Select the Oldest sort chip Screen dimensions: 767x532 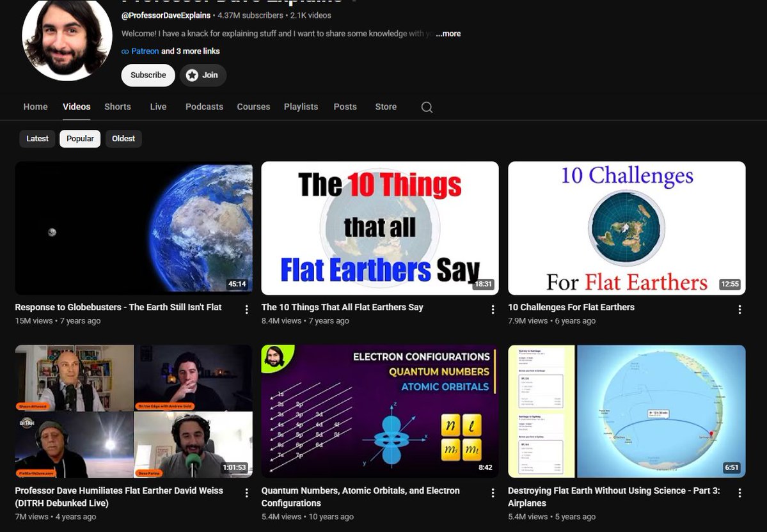[123, 138]
